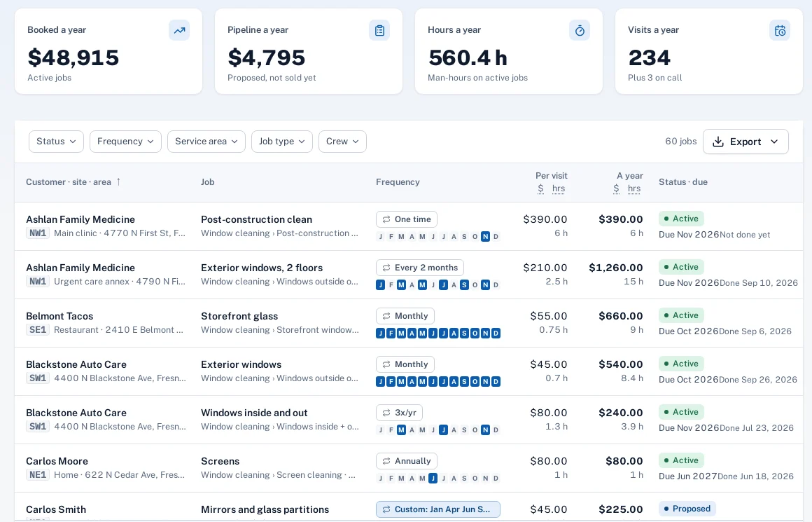Click the stopwatch icon on Hours card

(x=580, y=31)
